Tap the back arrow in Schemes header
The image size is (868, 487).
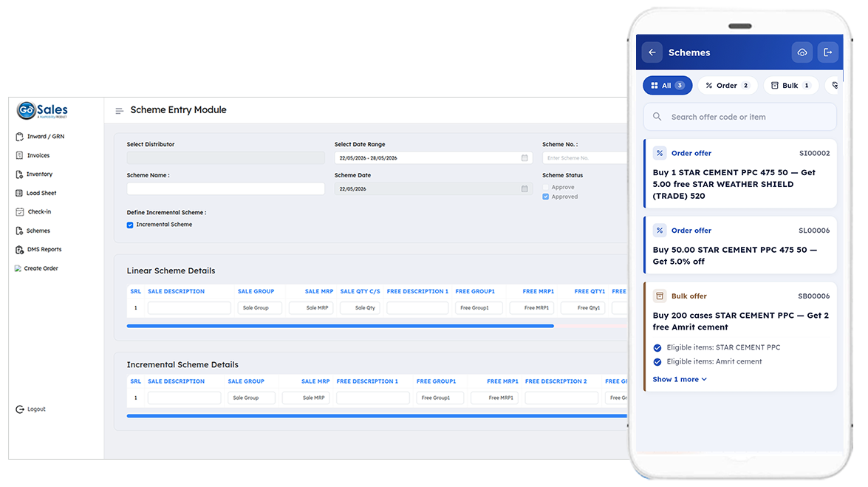(652, 52)
